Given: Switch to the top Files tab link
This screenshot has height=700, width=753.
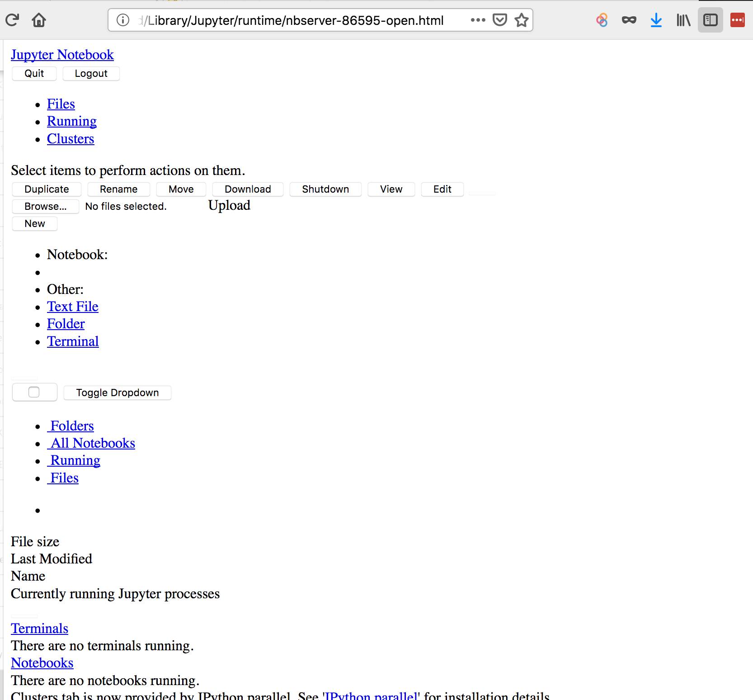Looking at the screenshot, I should click(61, 104).
